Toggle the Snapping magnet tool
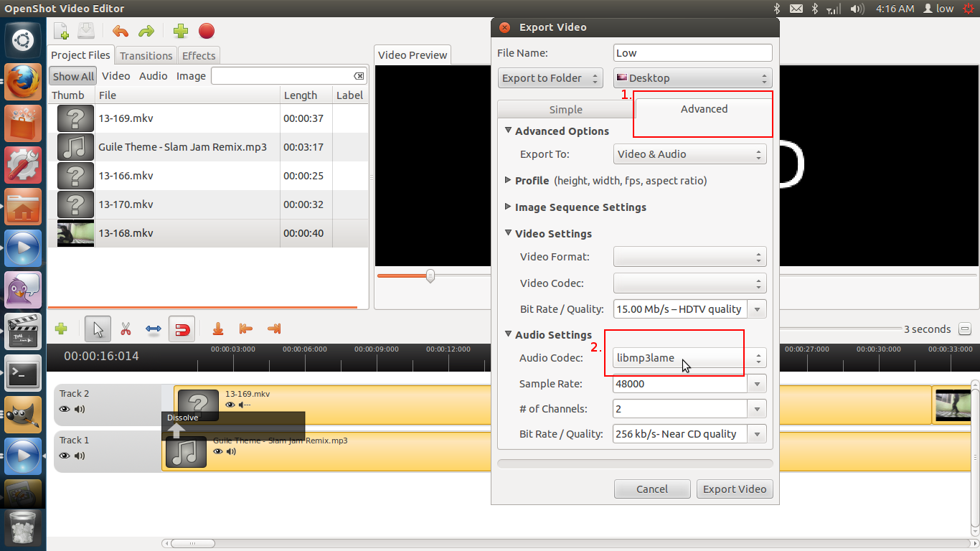 [182, 329]
